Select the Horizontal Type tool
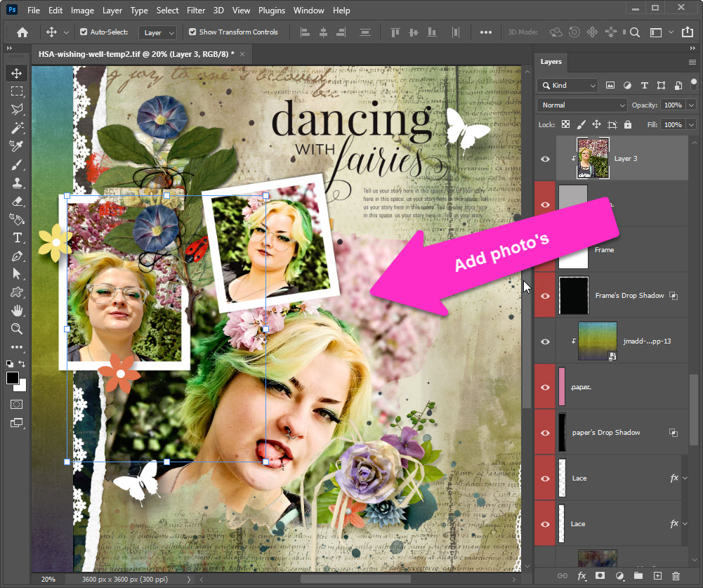703x588 pixels. coord(17,237)
